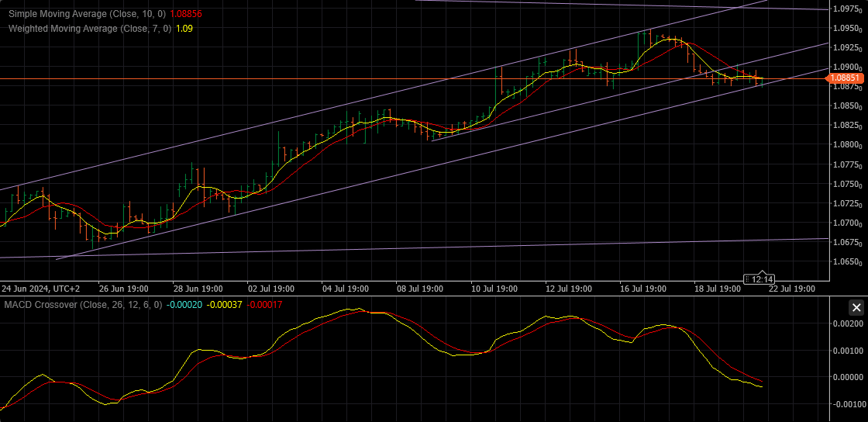Click the MACD value -0.00037
868x422 pixels.
tap(224, 305)
